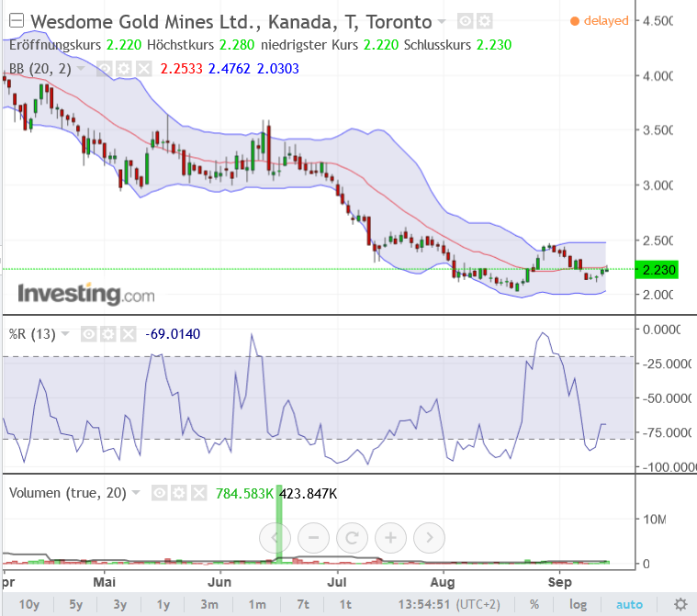Click the Sep label on the time axis
The image size is (697, 616).
click(x=559, y=582)
